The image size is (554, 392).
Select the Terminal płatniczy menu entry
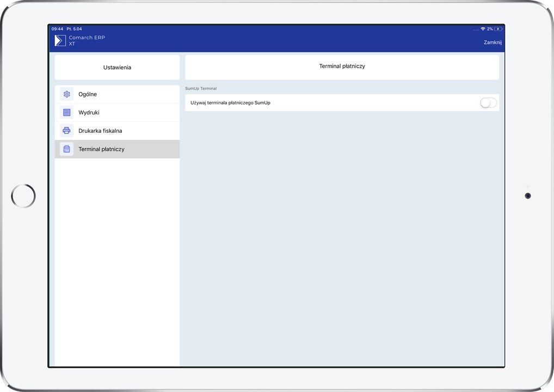coord(102,149)
